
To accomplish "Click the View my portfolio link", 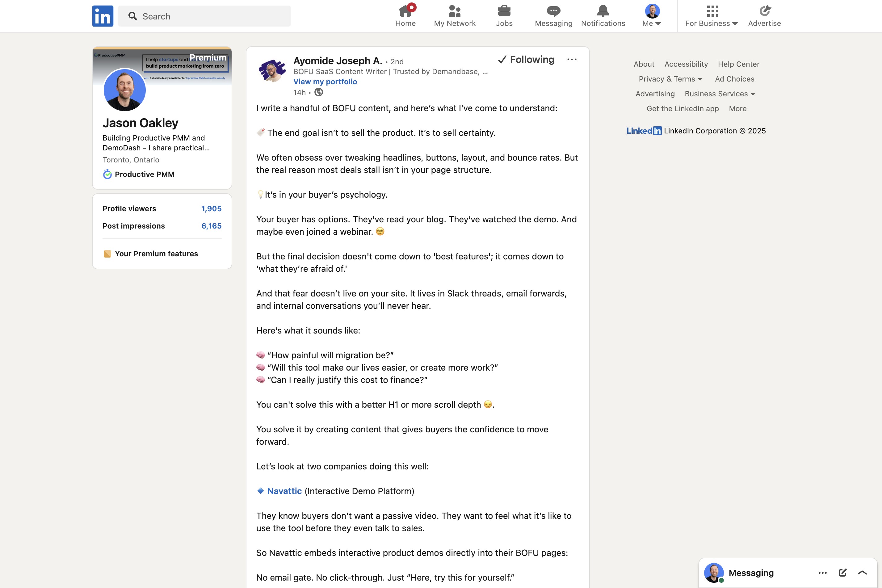I will [x=325, y=82].
